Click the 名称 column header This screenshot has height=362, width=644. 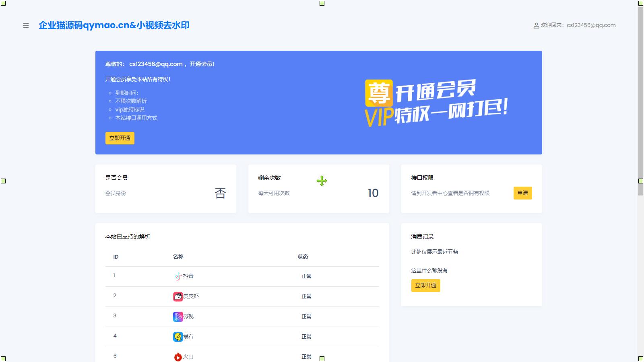pyautogui.click(x=178, y=257)
